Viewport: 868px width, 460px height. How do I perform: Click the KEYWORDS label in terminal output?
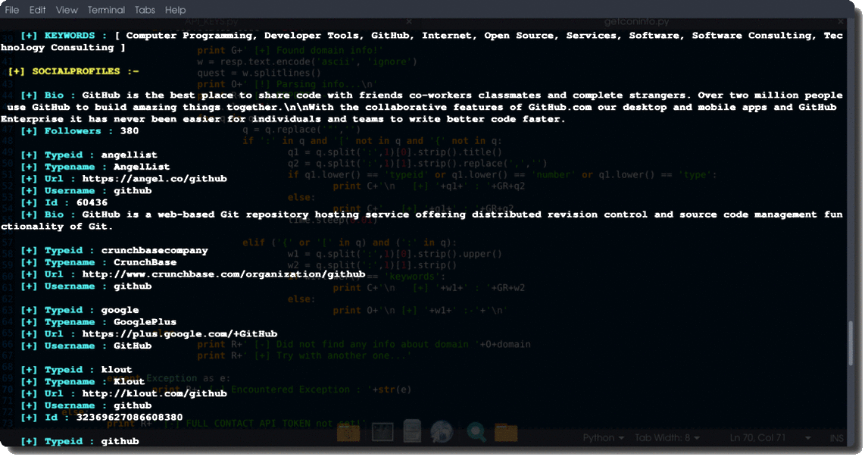click(x=69, y=36)
